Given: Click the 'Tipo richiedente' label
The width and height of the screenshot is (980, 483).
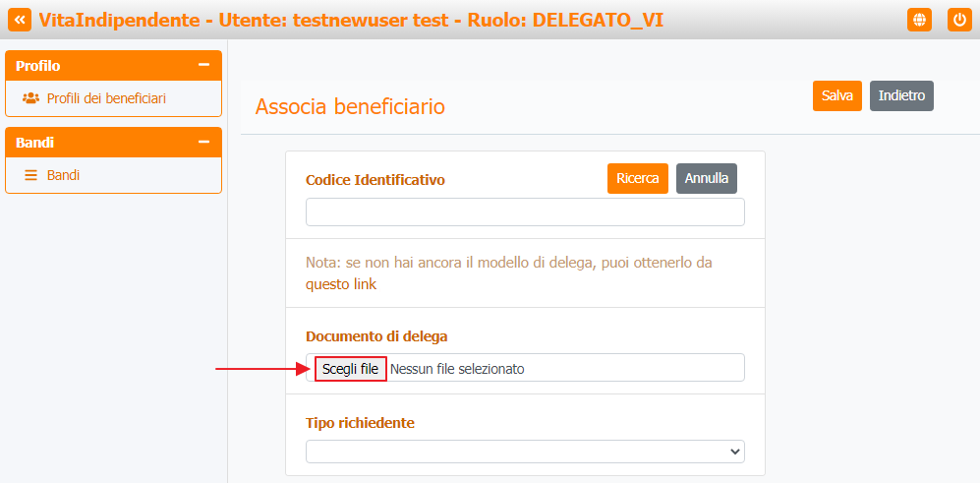Looking at the screenshot, I should [x=360, y=423].
